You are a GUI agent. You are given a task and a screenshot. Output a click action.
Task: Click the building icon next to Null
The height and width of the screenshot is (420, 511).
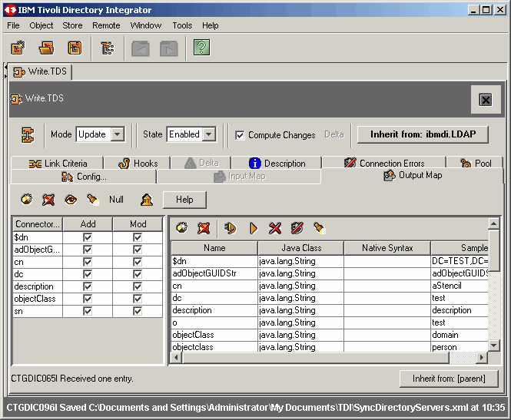(146, 200)
